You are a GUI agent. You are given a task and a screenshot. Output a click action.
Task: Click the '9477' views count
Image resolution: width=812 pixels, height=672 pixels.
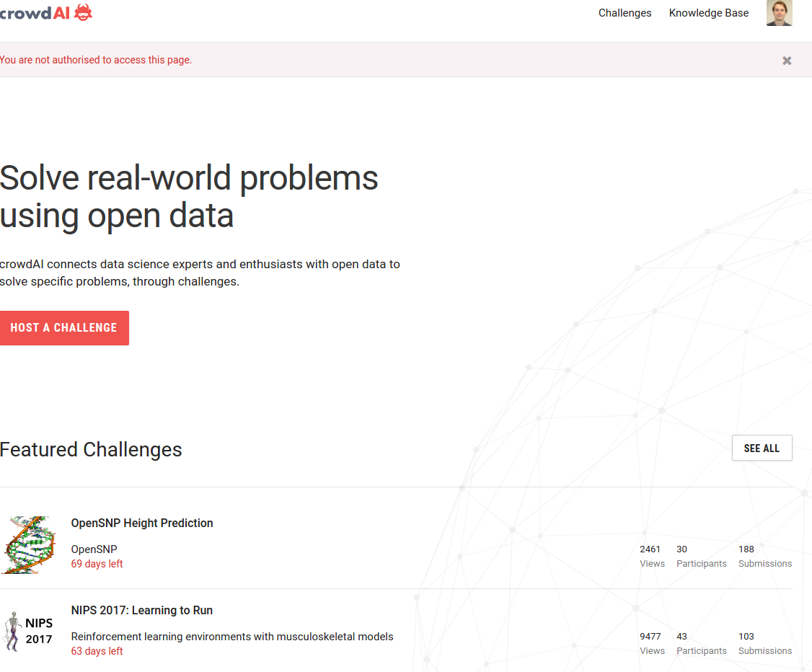click(650, 636)
